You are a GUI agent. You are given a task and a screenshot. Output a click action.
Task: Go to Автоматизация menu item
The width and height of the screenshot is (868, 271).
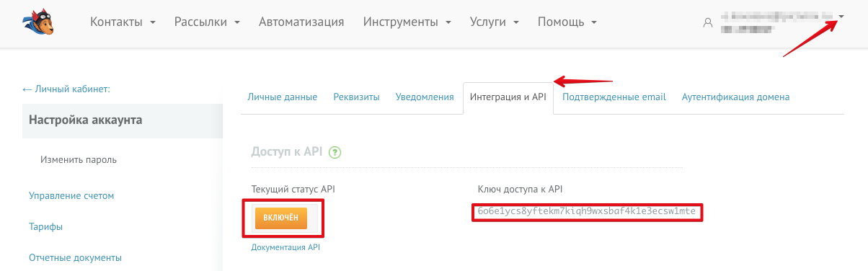(x=301, y=22)
